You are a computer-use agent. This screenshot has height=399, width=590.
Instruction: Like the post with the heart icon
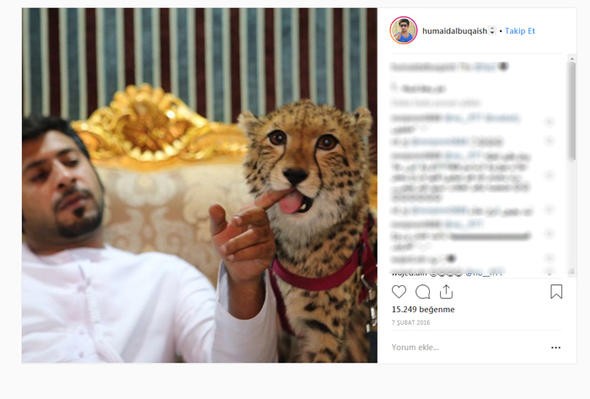[399, 292]
